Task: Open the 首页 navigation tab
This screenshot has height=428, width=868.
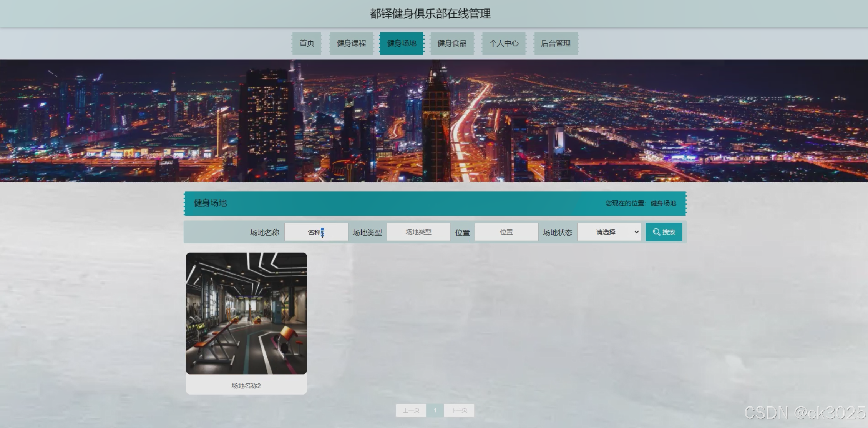Action: coord(307,43)
